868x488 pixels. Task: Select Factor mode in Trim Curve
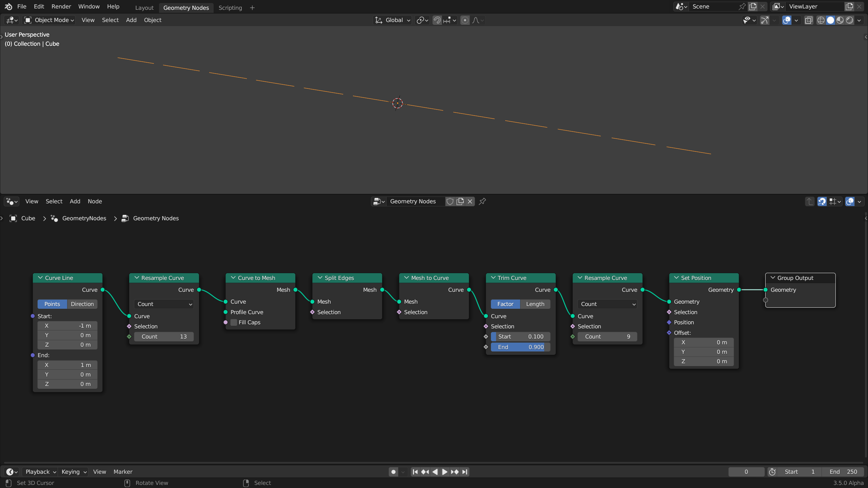pyautogui.click(x=505, y=304)
